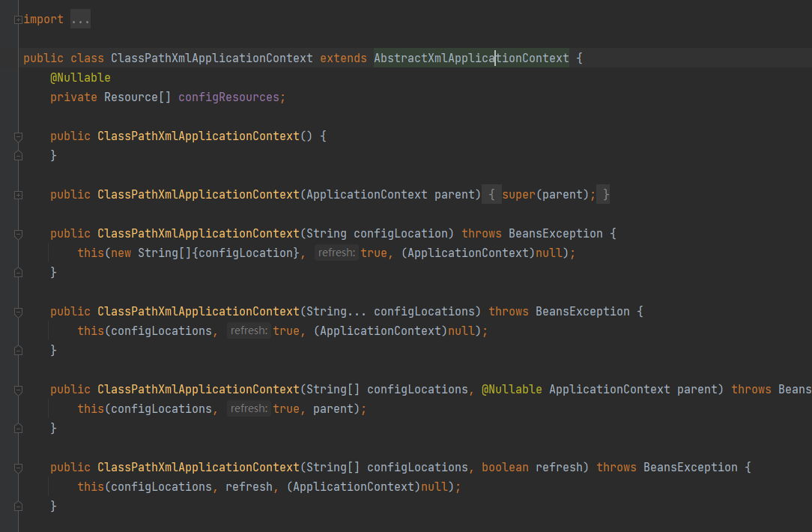Click the class name in the class declaration
Viewport: 812px width, 532px height.
tap(211, 58)
